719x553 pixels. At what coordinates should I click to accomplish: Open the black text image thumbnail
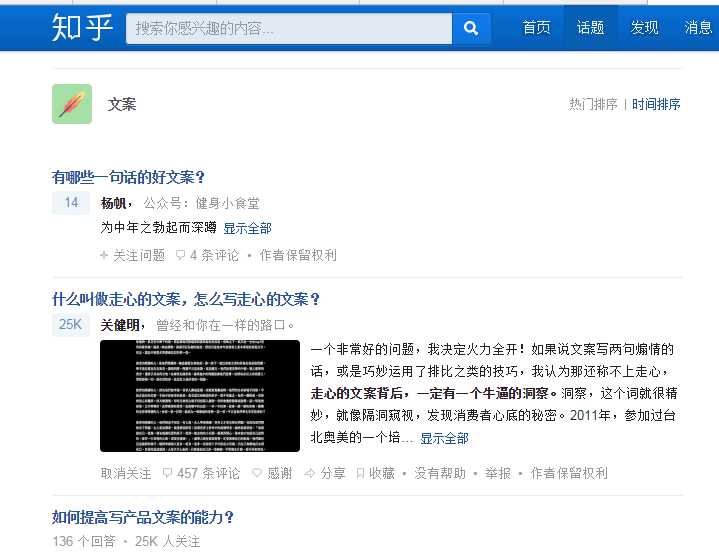point(200,396)
